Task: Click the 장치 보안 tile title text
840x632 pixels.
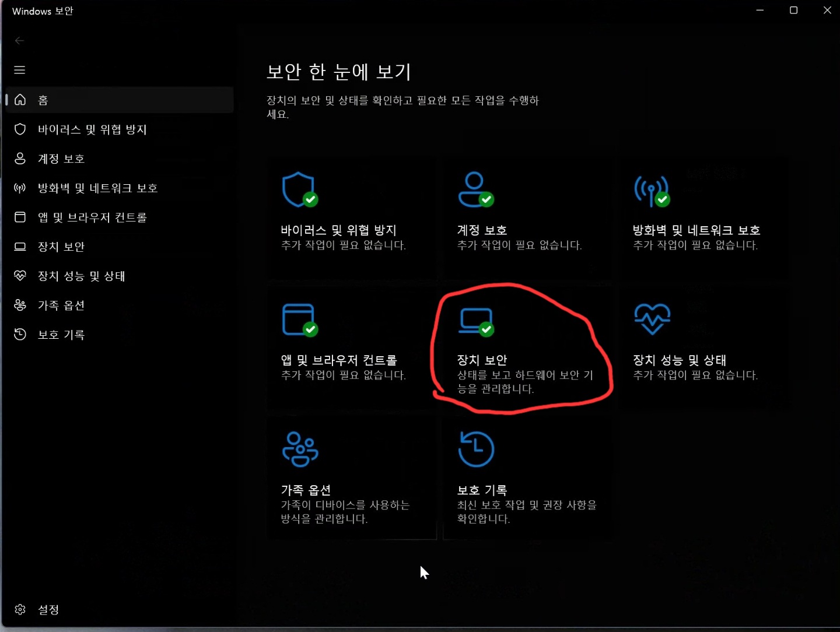Action: click(x=482, y=360)
